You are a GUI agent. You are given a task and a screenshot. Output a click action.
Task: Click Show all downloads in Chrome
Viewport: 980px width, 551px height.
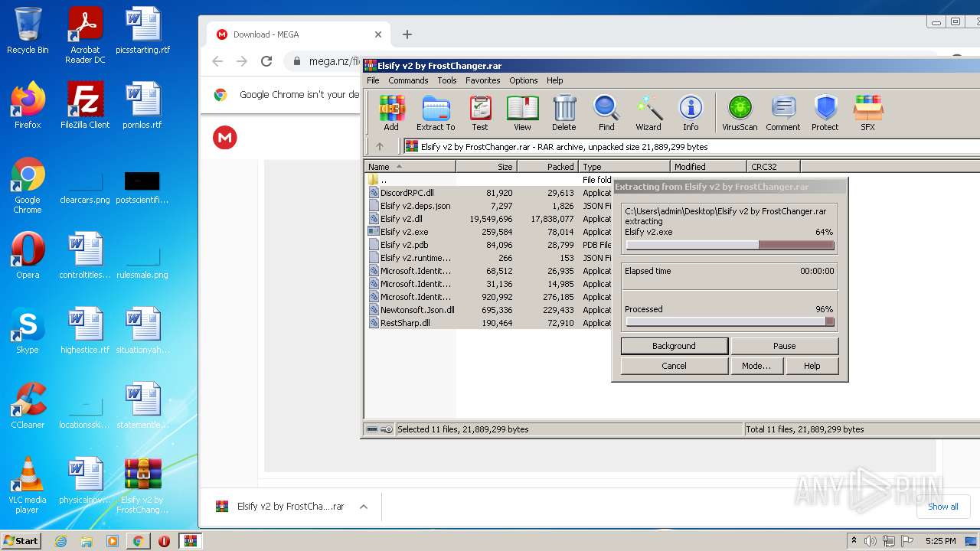coord(942,507)
